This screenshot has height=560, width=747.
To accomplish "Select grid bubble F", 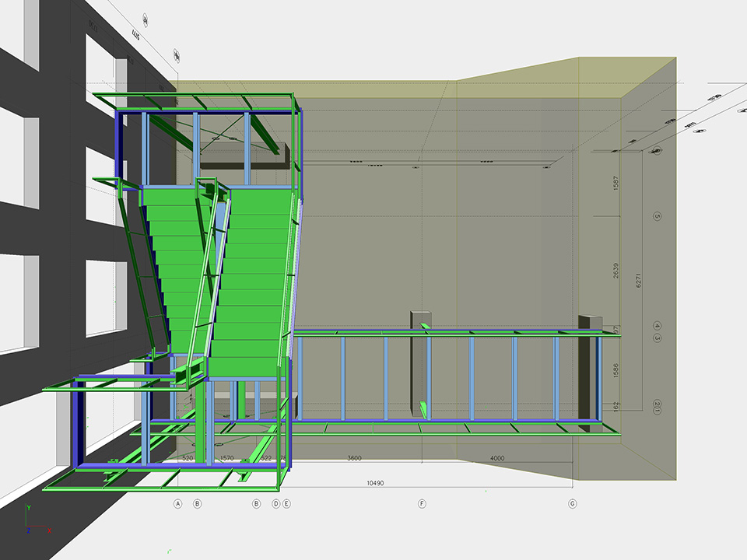I will pyautogui.click(x=423, y=504).
